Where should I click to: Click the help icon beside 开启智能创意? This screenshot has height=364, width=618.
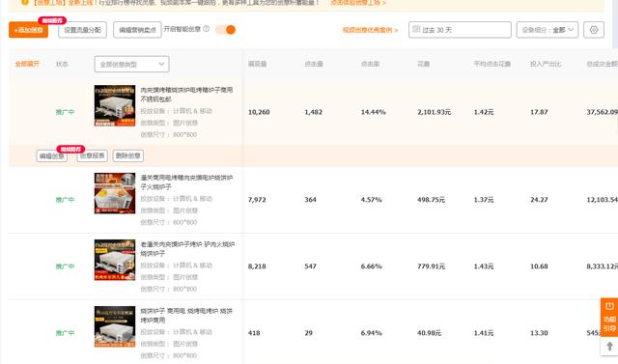pos(206,29)
